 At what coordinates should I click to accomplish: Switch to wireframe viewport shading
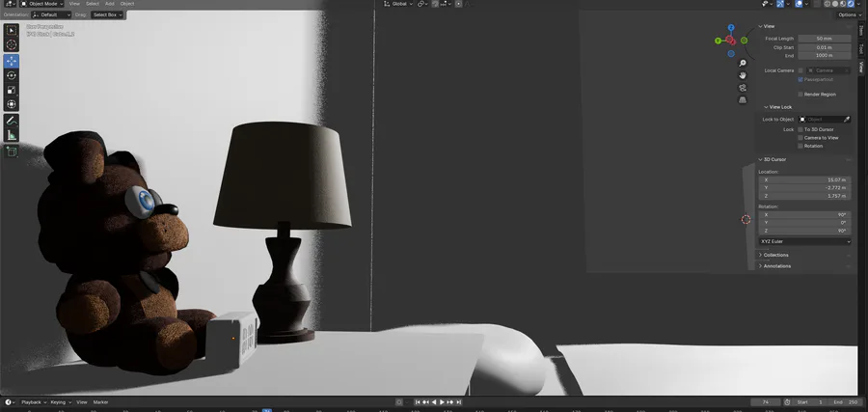coord(827,3)
